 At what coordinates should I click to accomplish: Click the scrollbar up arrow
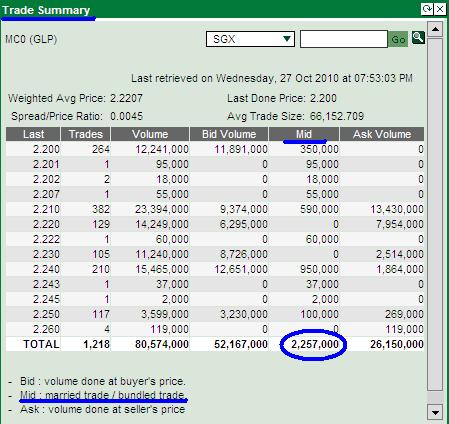pos(435,29)
